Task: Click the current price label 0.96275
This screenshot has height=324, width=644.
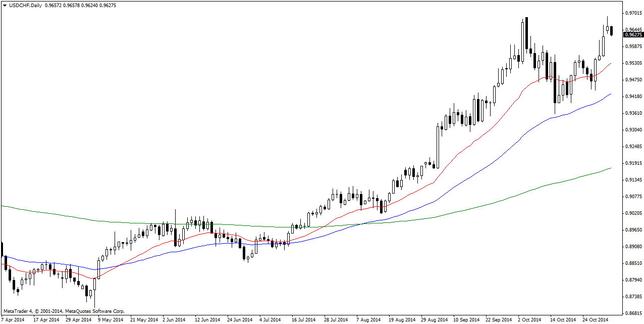Action: pyautogui.click(x=633, y=35)
